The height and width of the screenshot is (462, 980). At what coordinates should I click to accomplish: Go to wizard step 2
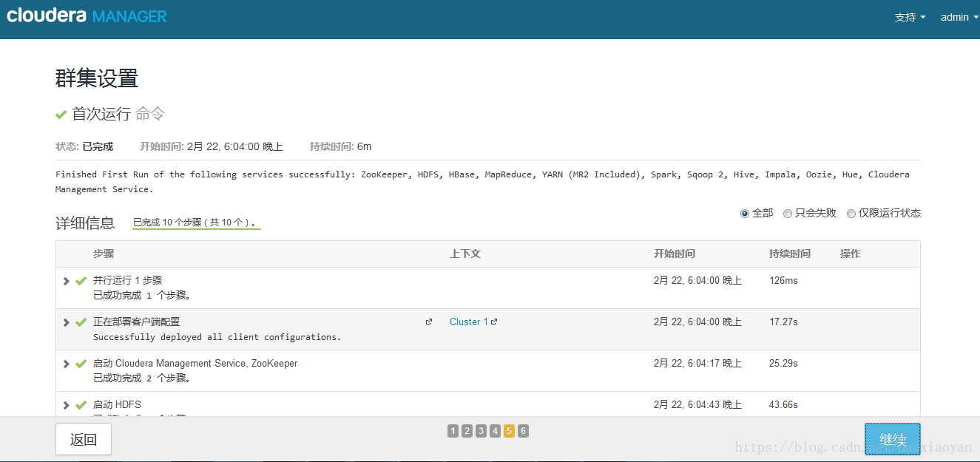point(467,431)
